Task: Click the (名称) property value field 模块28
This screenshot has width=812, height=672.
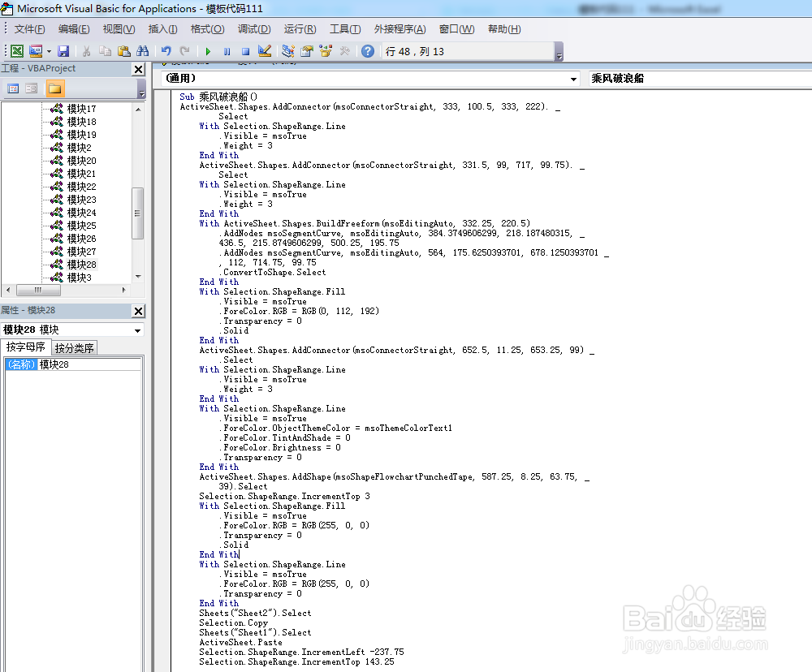Action: pos(89,364)
